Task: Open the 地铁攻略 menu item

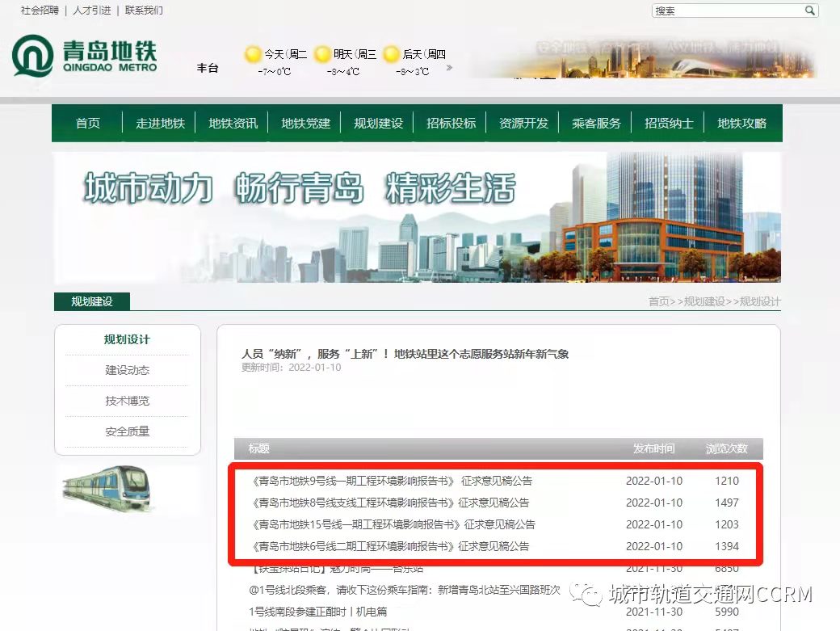Action: [742, 124]
